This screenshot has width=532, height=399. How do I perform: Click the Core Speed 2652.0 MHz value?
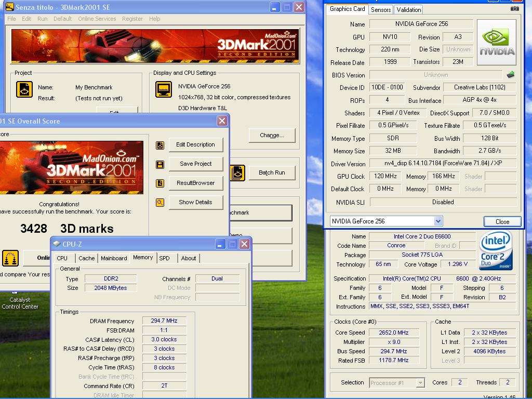click(394, 333)
